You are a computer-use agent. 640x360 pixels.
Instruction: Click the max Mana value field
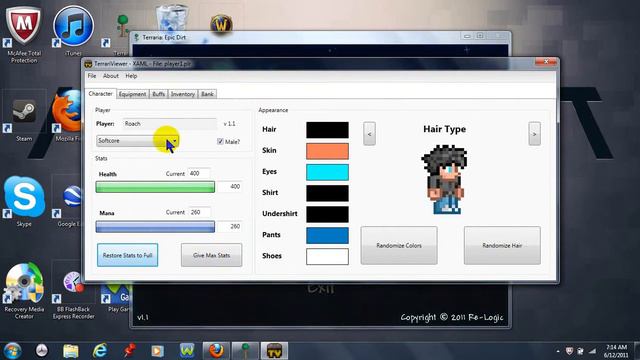pyautogui.click(x=230, y=227)
